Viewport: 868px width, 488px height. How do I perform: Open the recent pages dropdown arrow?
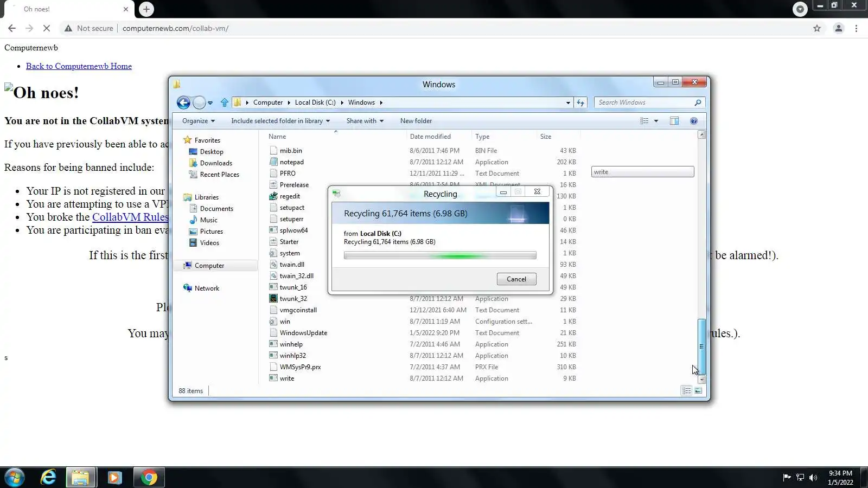(210, 103)
